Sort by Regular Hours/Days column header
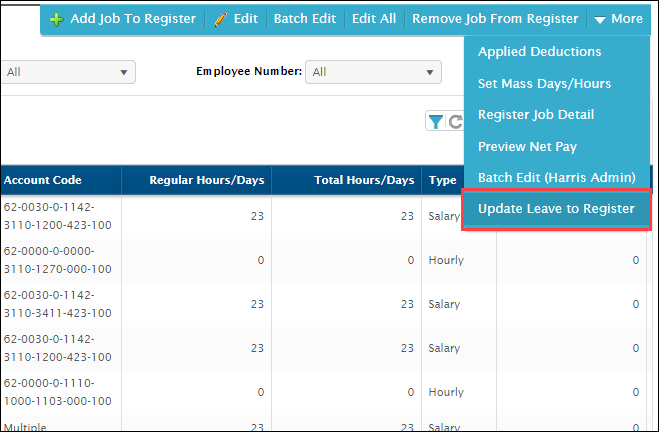The width and height of the screenshot is (659, 432). tap(206, 181)
